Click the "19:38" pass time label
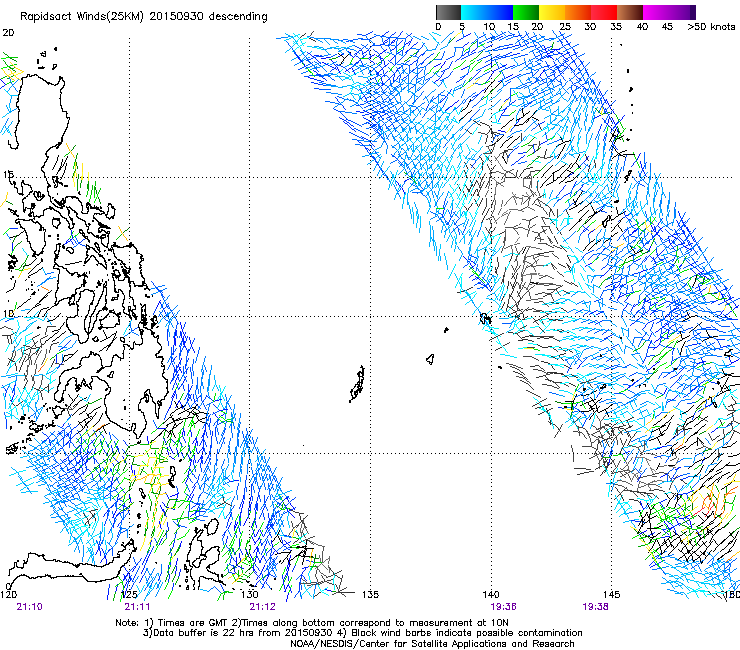 point(596,607)
